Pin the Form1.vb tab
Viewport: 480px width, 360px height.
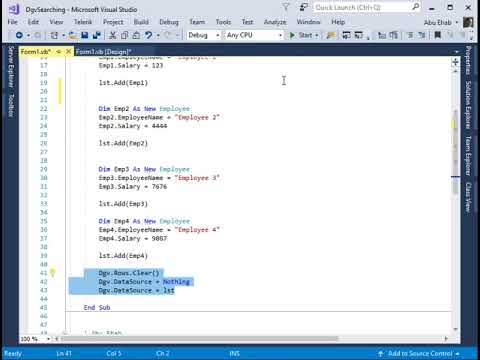click(x=59, y=52)
